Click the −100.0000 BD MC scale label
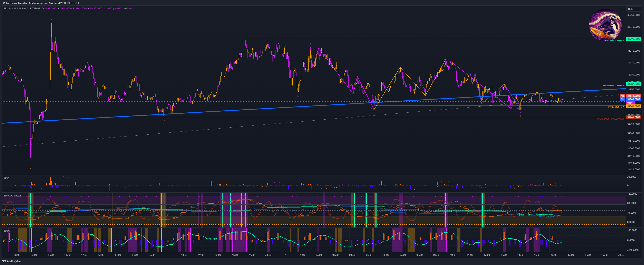 [633, 250]
